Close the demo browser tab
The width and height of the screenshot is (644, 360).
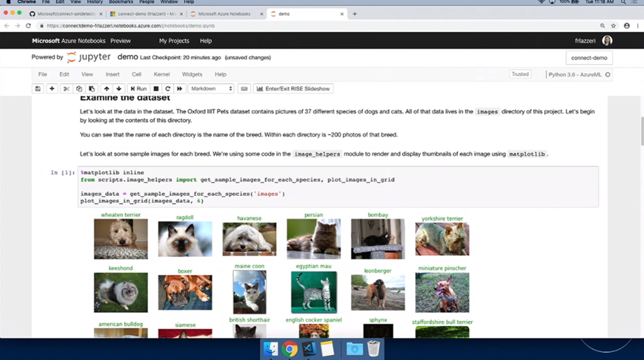coord(341,14)
